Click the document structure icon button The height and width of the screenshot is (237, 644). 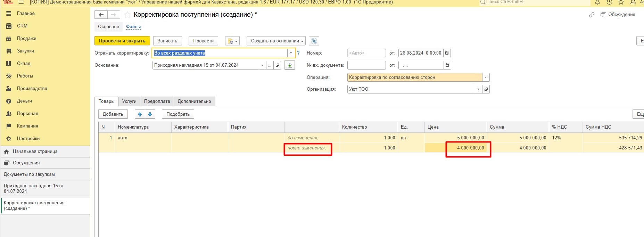click(x=314, y=41)
